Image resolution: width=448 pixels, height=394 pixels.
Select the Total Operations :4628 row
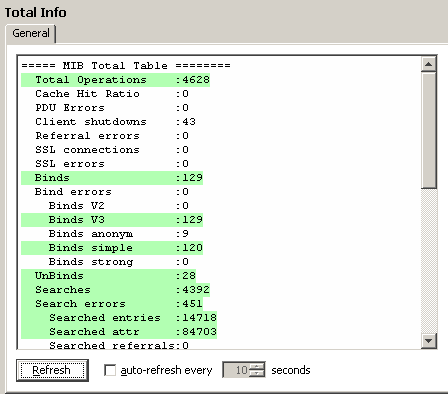click(115, 80)
